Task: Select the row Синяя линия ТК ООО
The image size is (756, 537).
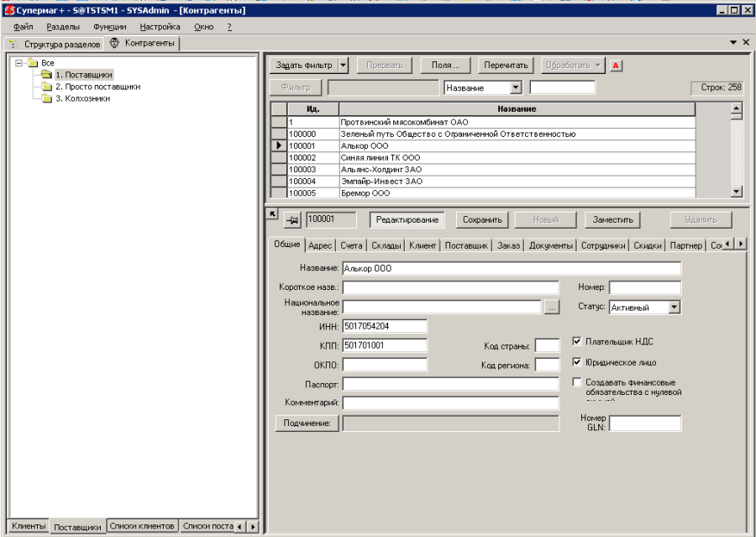Action: pyautogui.click(x=484, y=158)
